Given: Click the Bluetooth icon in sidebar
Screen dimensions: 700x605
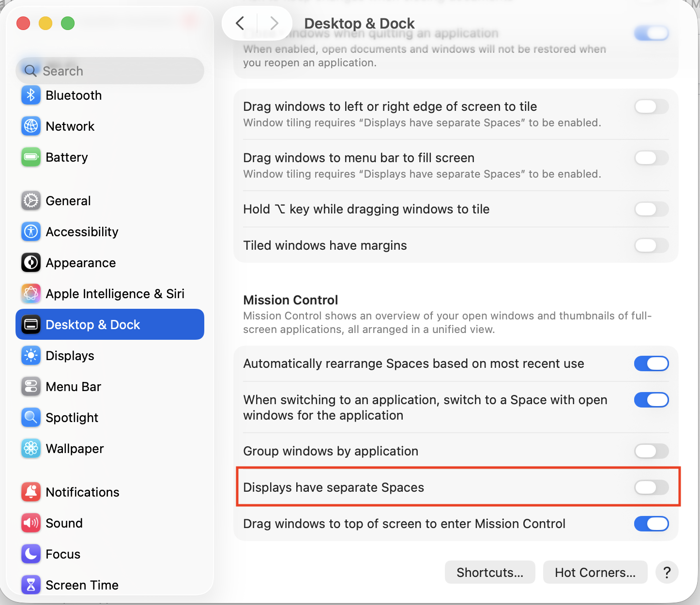Looking at the screenshot, I should [31, 95].
